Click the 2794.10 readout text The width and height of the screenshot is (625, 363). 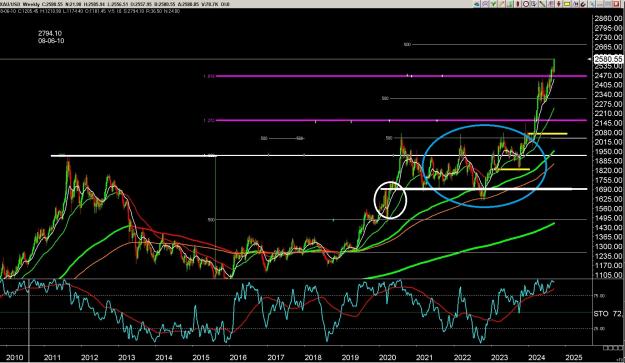point(50,33)
